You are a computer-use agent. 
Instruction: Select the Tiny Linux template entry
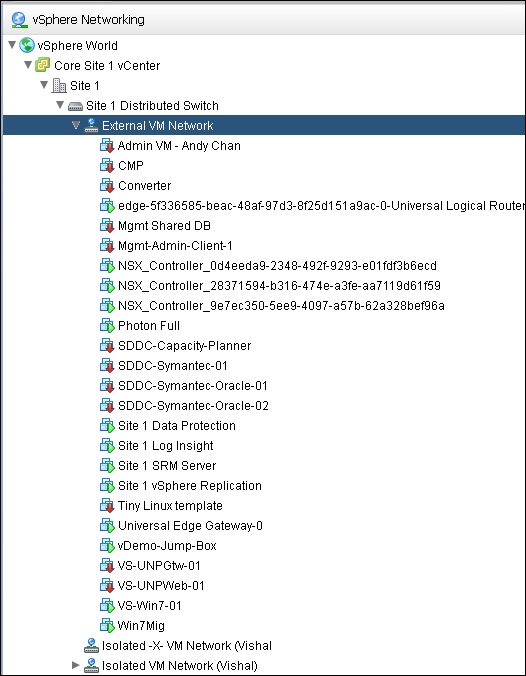(x=170, y=506)
